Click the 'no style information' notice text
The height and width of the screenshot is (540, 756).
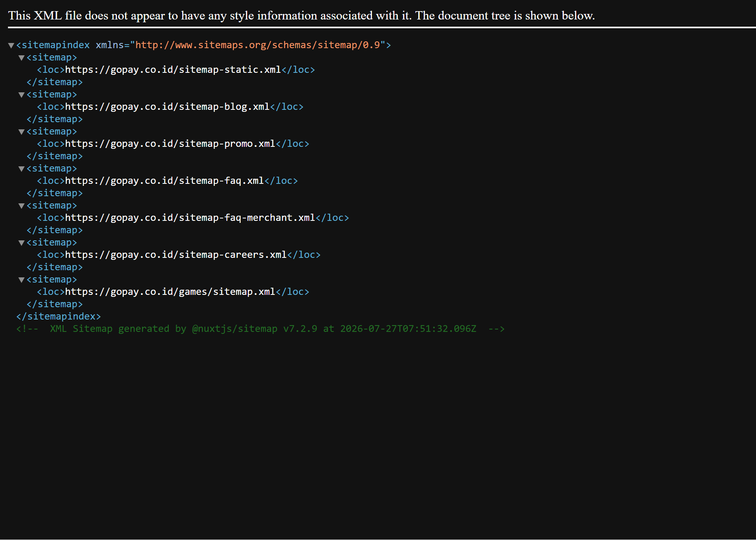302,16
